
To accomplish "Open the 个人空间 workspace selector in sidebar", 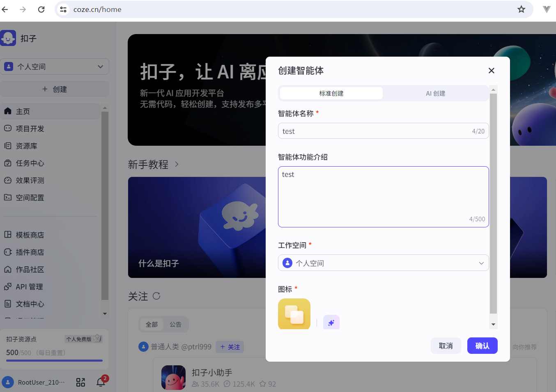I will pyautogui.click(x=55, y=66).
